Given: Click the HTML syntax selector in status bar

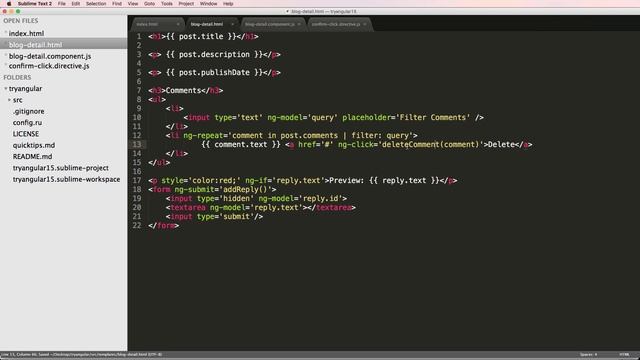Looking at the screenshot, I should [x=624, y=354].
